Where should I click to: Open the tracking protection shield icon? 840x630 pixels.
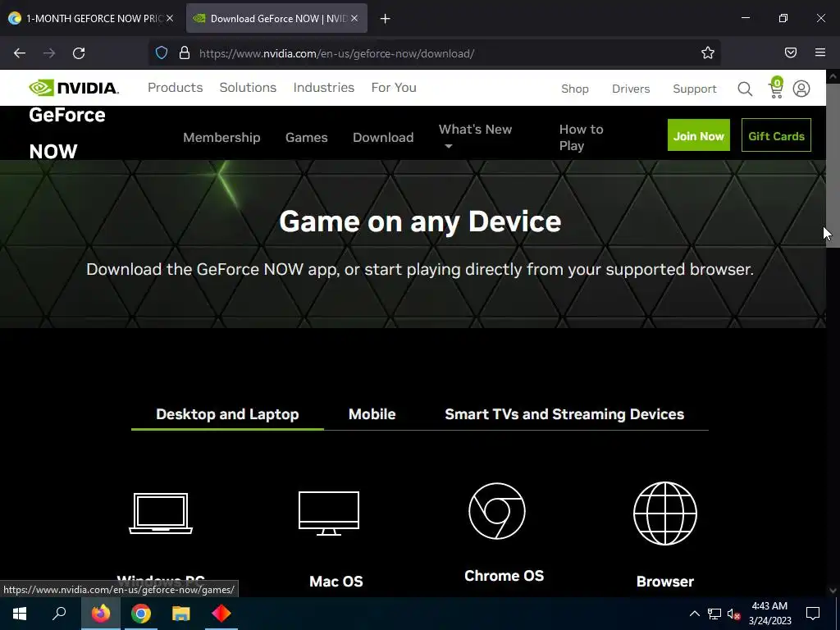coord(162,52)
